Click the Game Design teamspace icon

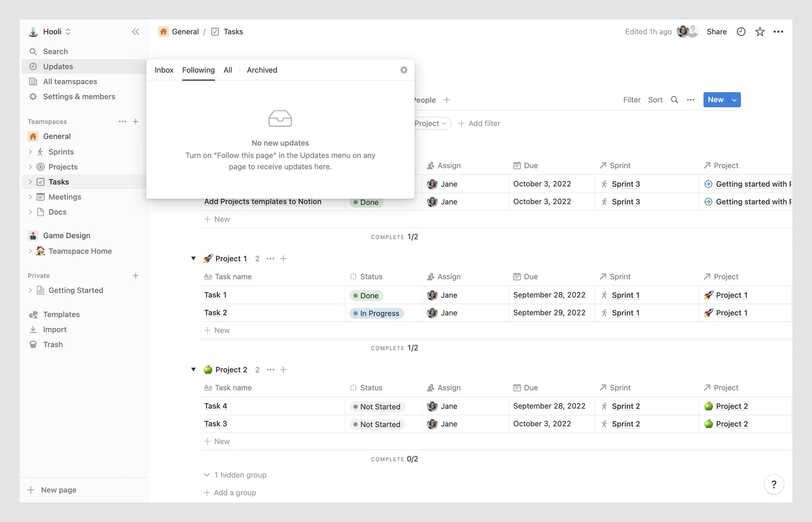coord(33,236)
